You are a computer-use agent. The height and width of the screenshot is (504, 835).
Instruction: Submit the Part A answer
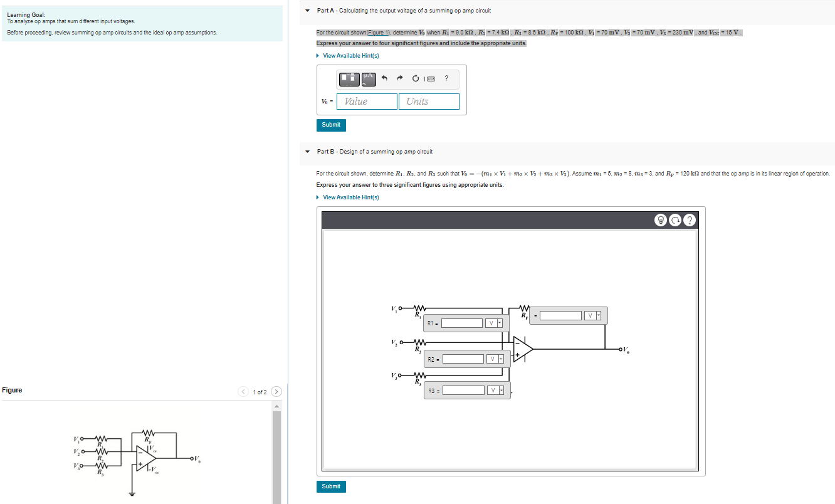(331, 125)
